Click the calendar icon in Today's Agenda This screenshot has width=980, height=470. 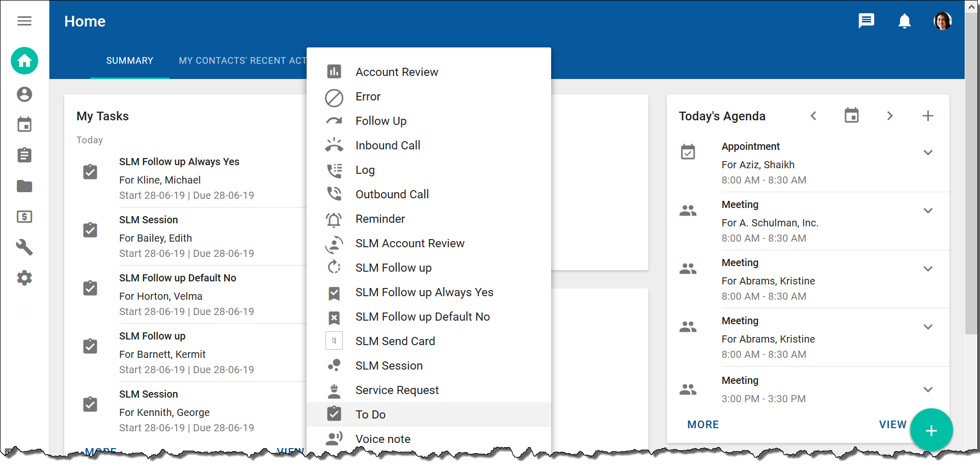pyautogui.click(x=851, y=116)
